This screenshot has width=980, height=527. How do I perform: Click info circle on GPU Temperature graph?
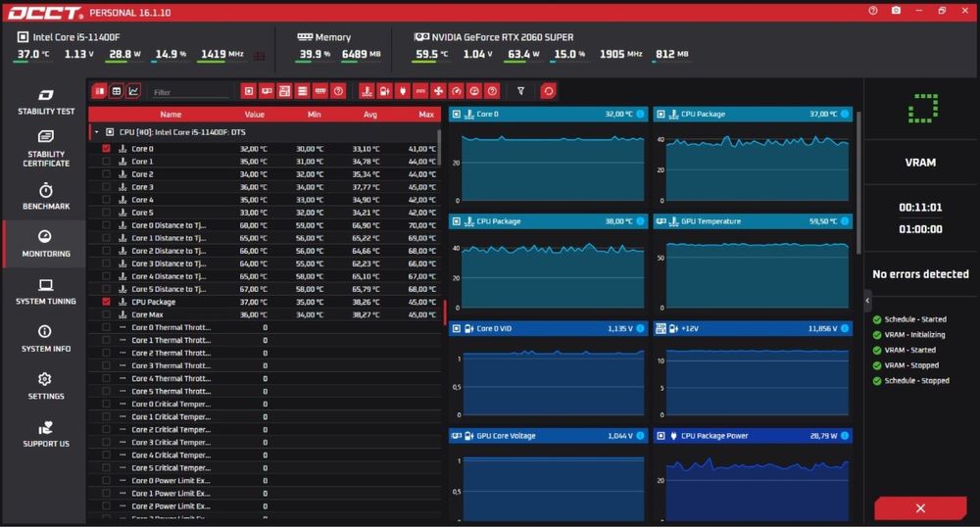click(x=845, y=221)
